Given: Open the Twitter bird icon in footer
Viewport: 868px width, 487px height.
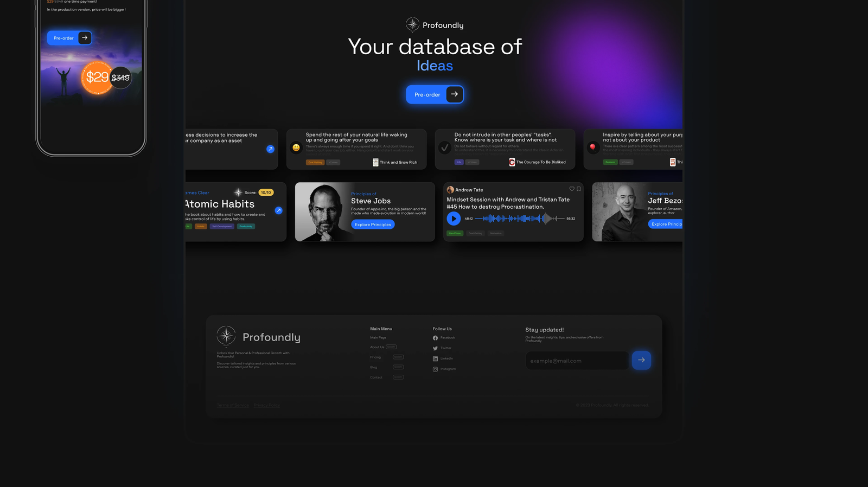Looking at the screenshot, I should [x=435, y=348].
